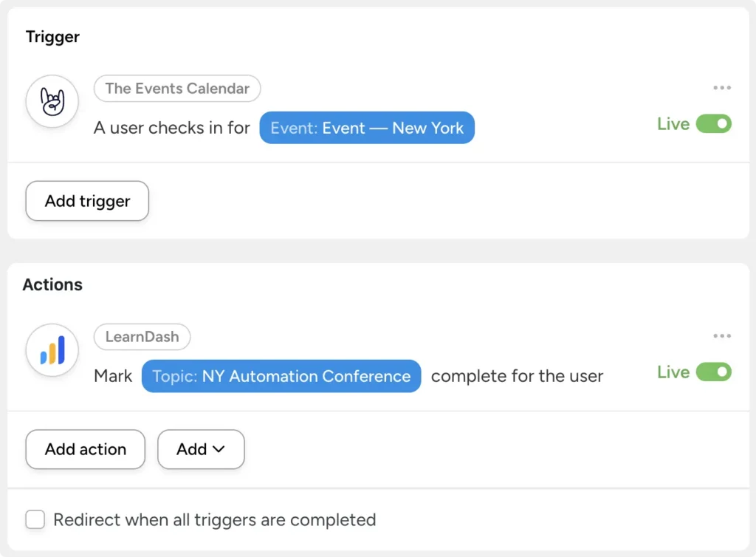Open the LearnDash action's three-dot menu
This screenshot has width=756, height=557.
click(x=722, y=336)
